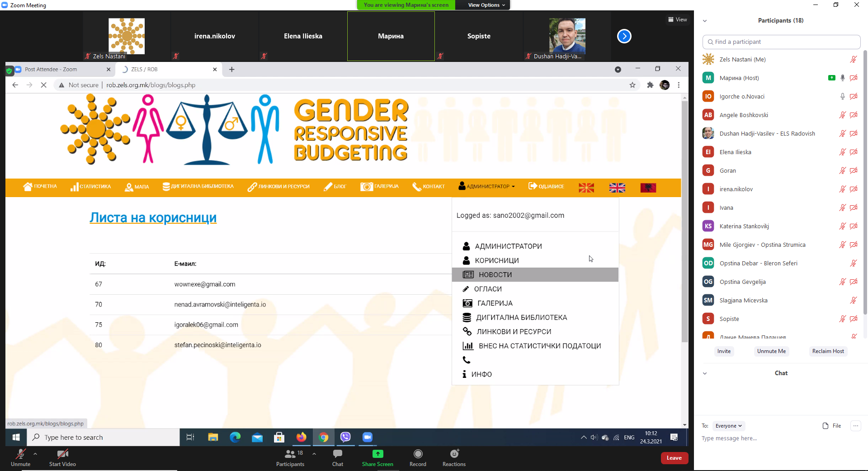Open the Chat icon in Zoom toolbar
This screenshot has width=868, height=471.
(x=337, y=454)
